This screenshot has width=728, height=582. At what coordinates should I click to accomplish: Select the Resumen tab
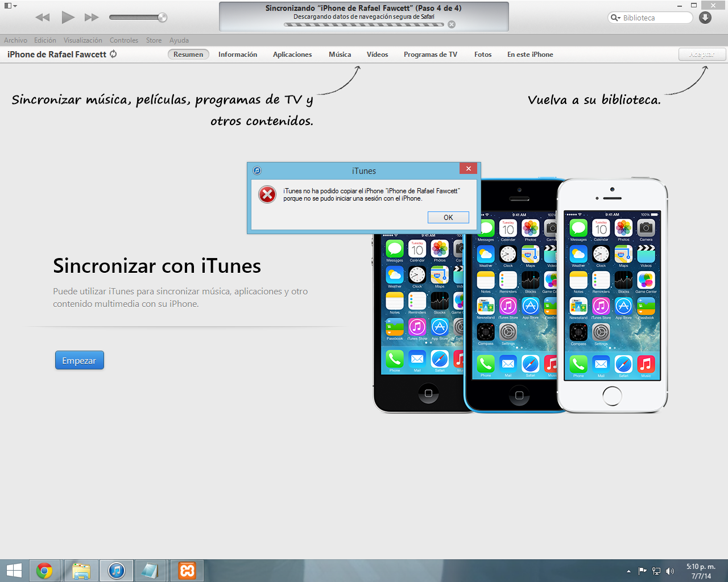(x=188, y=55)
